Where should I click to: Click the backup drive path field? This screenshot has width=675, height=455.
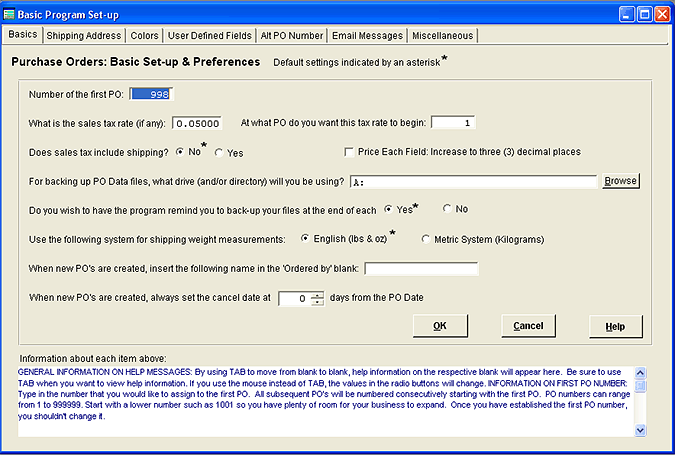[x=474, y=182]
